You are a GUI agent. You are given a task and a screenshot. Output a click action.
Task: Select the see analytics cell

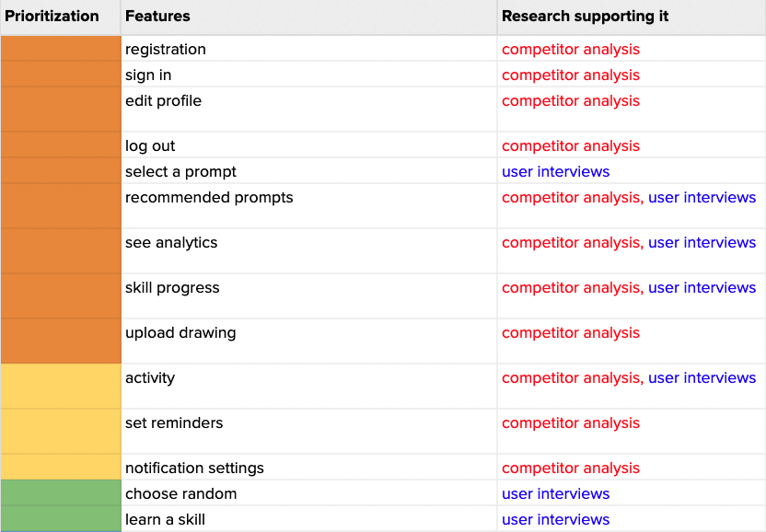coord(171,243)
